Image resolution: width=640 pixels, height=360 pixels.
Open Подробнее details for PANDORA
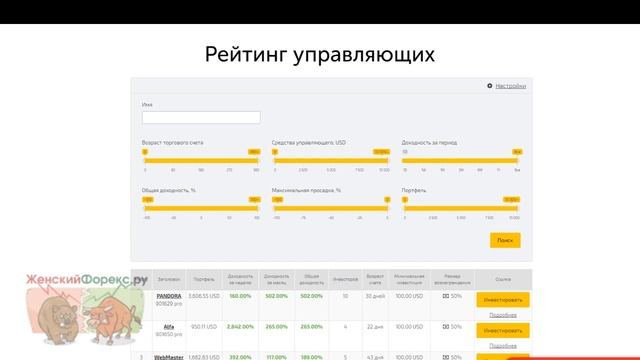point(503,315)
